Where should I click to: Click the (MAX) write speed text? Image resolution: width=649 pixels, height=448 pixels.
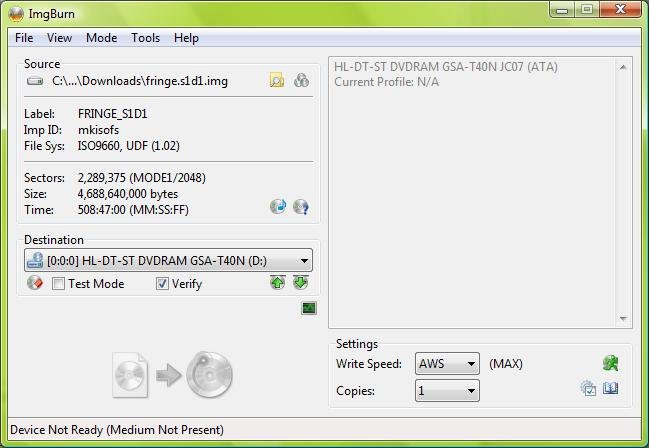(x=506, y=364)
